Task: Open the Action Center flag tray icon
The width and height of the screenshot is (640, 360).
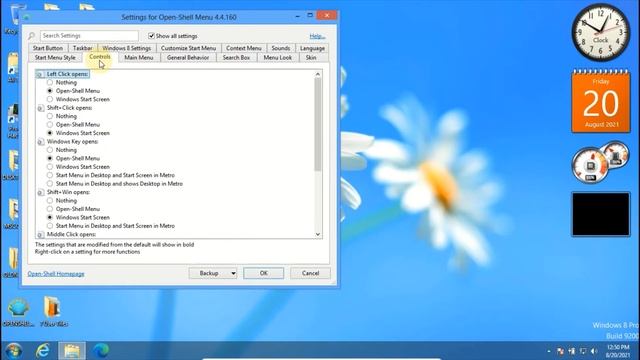Action: [x=560, y=351]
